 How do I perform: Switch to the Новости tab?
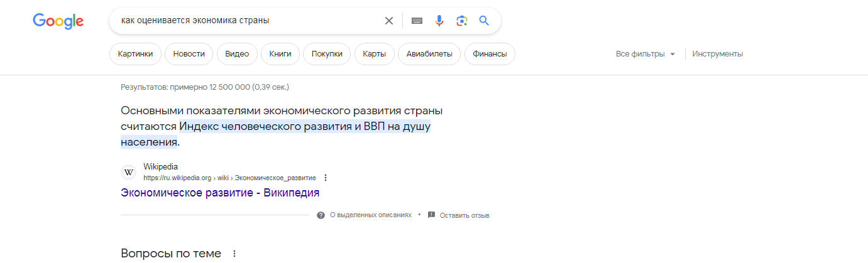coord(189,54)
